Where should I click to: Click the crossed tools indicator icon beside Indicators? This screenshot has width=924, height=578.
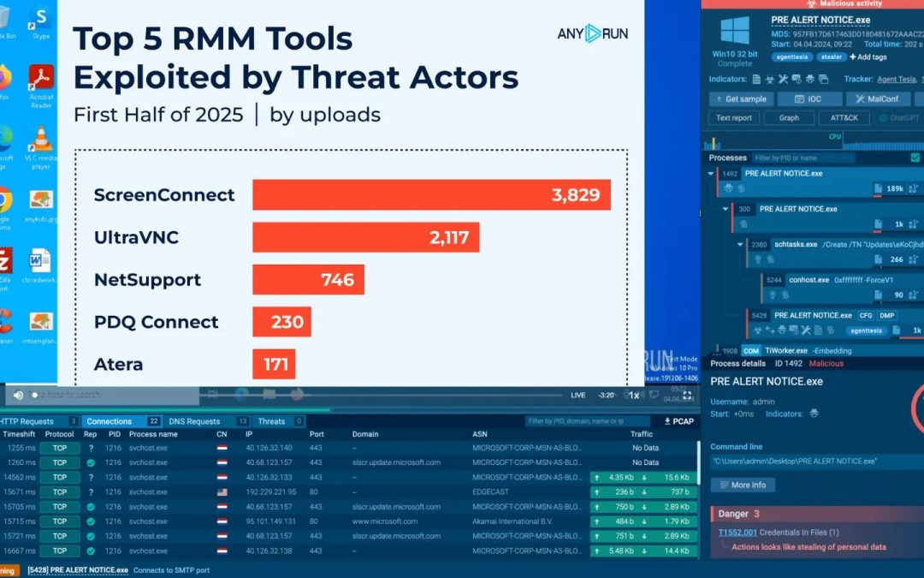tap(783, 79)
